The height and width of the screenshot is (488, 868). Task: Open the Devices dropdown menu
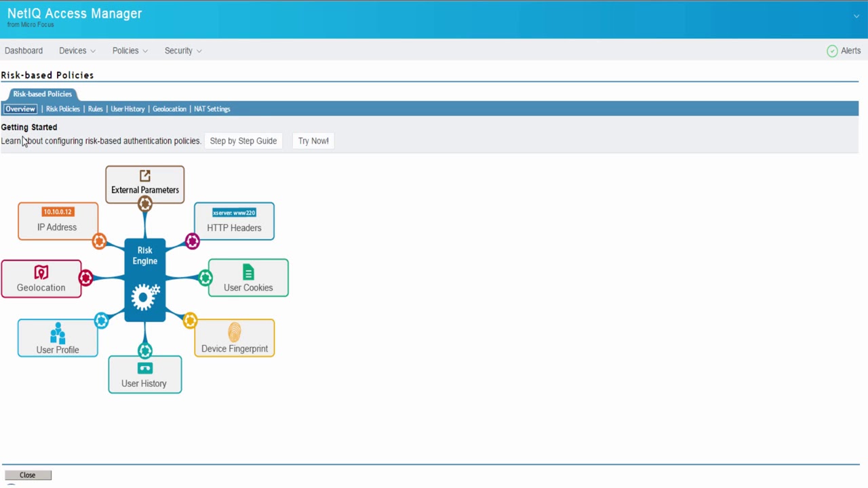click(x=77, y=51)
